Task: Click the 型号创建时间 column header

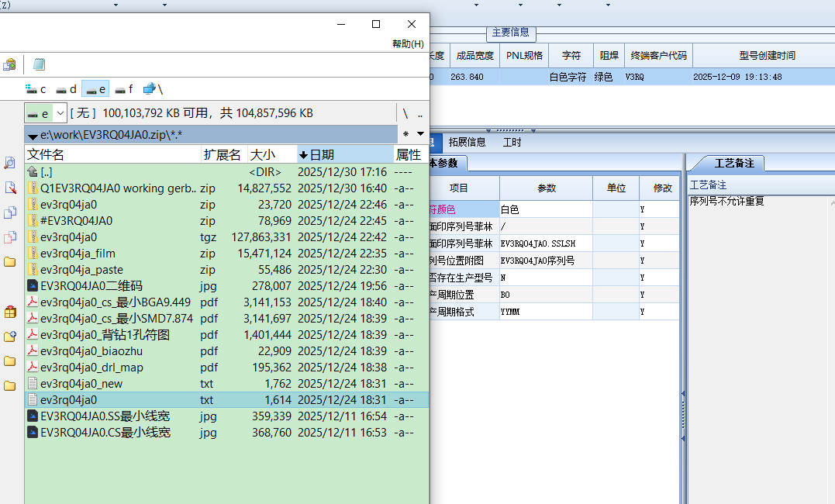Action: pyautogui.click(x=767, y=55)
